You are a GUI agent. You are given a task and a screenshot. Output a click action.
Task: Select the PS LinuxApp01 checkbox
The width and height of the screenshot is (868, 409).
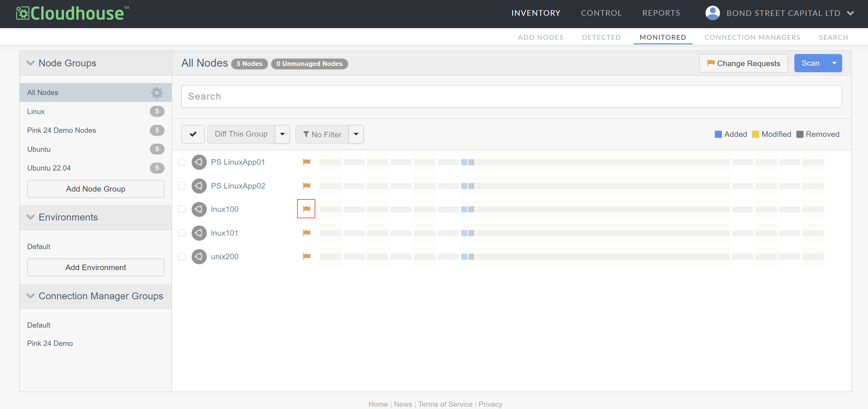[182, 162]
